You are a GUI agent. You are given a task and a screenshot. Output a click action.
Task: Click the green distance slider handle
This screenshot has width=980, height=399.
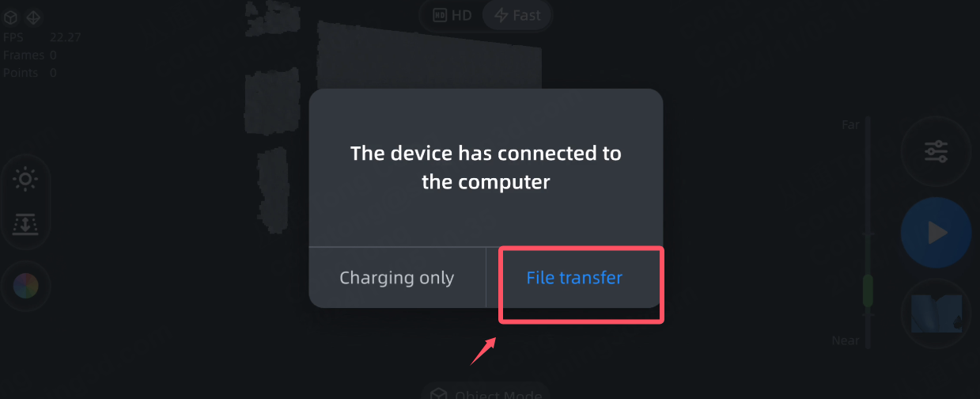[x=868, y=290]
